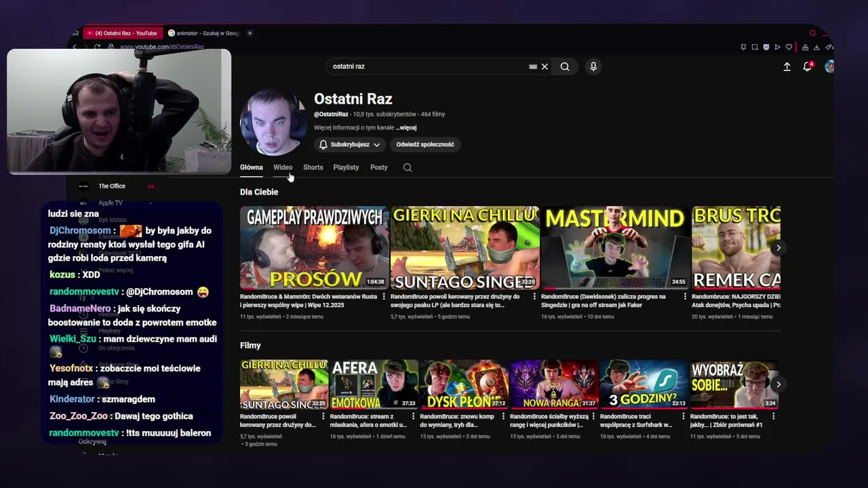Open the new browser tab plus button

click(250, 33)
